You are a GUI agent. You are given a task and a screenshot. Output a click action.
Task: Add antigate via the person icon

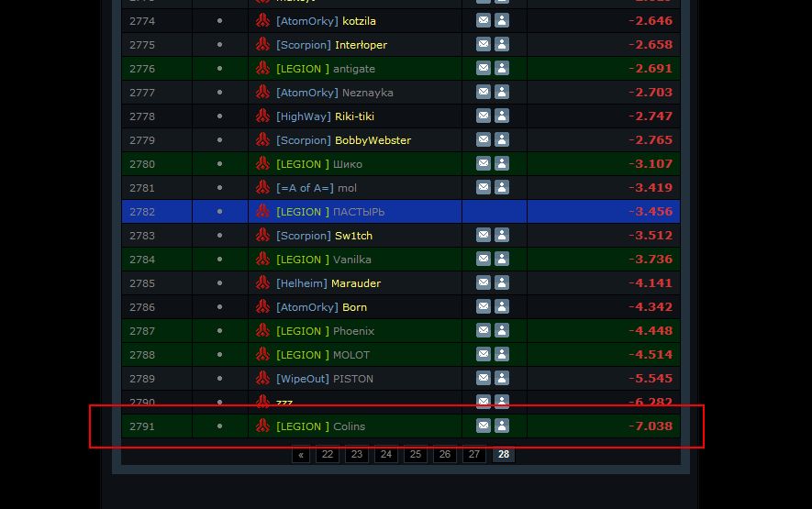point(501,68)
